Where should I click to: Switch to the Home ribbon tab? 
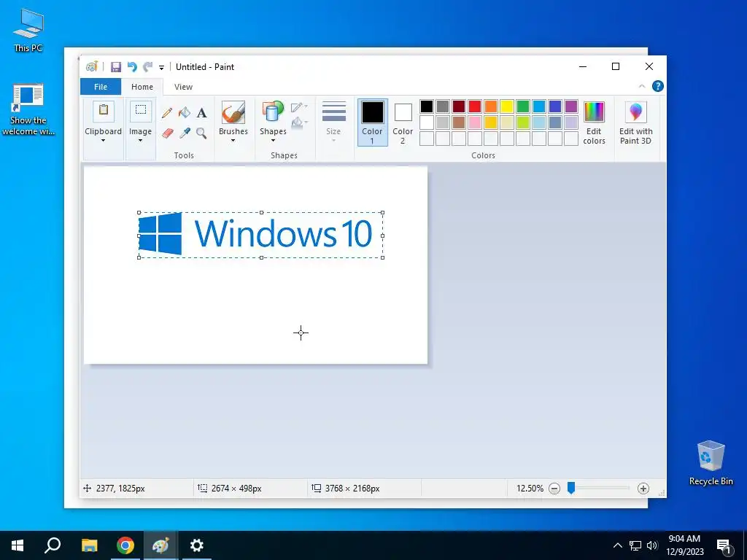tap(142, 87)
